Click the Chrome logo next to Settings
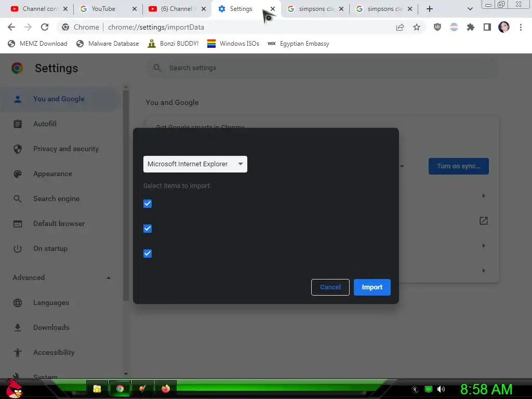Viewport: 532px width, 399px height. coord(17,68)
